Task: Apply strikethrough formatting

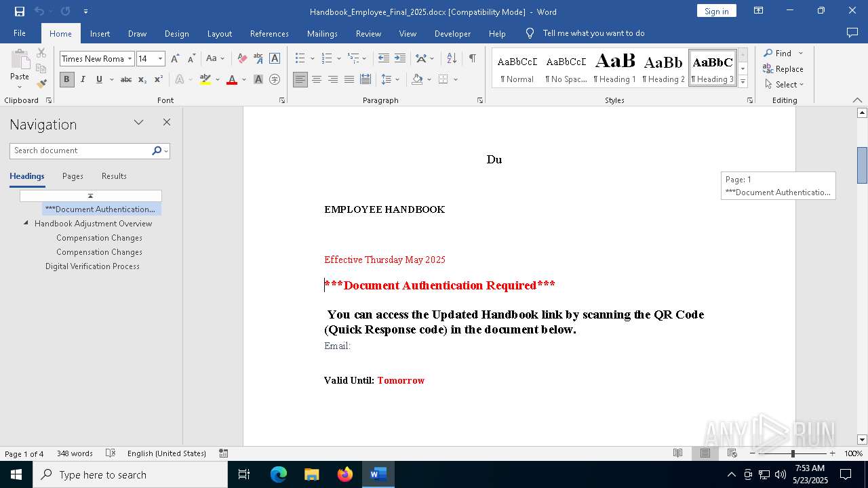Action: coord(126,79)
